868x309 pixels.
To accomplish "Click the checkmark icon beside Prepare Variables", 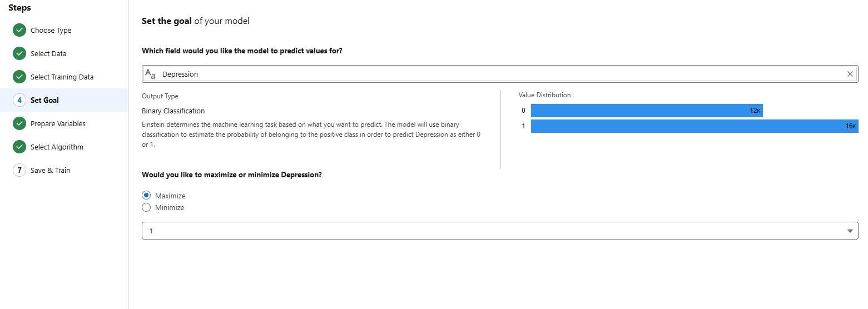I will tap(19, 123).
